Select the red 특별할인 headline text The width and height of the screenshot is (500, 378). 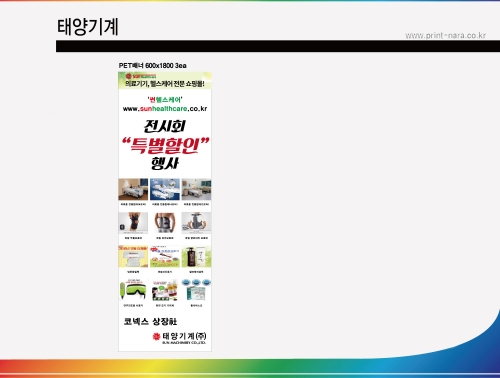(165, 146)
